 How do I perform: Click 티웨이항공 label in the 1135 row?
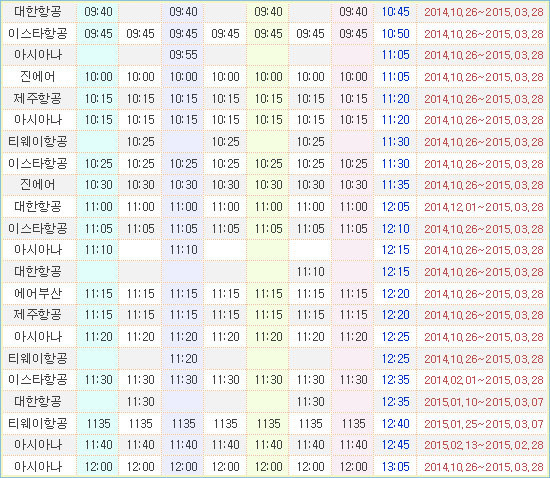38,424
